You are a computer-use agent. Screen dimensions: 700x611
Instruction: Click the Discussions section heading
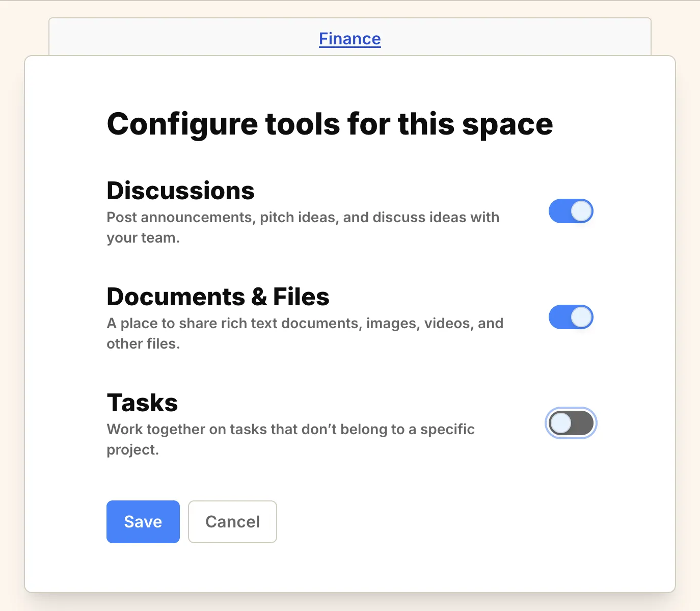tap(180, 191)
